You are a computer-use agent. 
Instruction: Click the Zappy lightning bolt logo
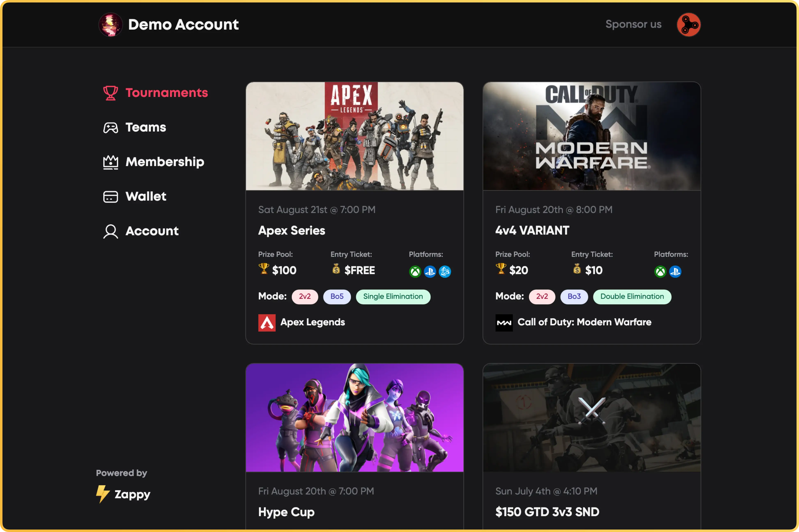102,494
